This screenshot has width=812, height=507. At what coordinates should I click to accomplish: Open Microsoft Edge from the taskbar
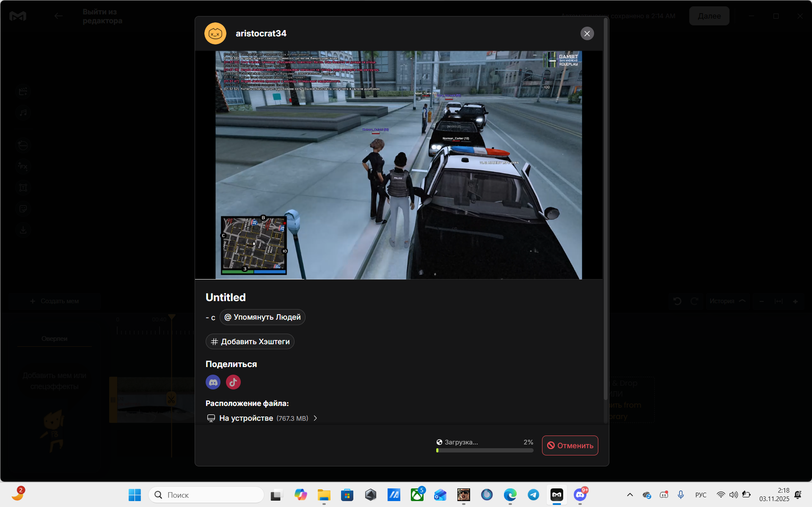click(x=510, y=495)
